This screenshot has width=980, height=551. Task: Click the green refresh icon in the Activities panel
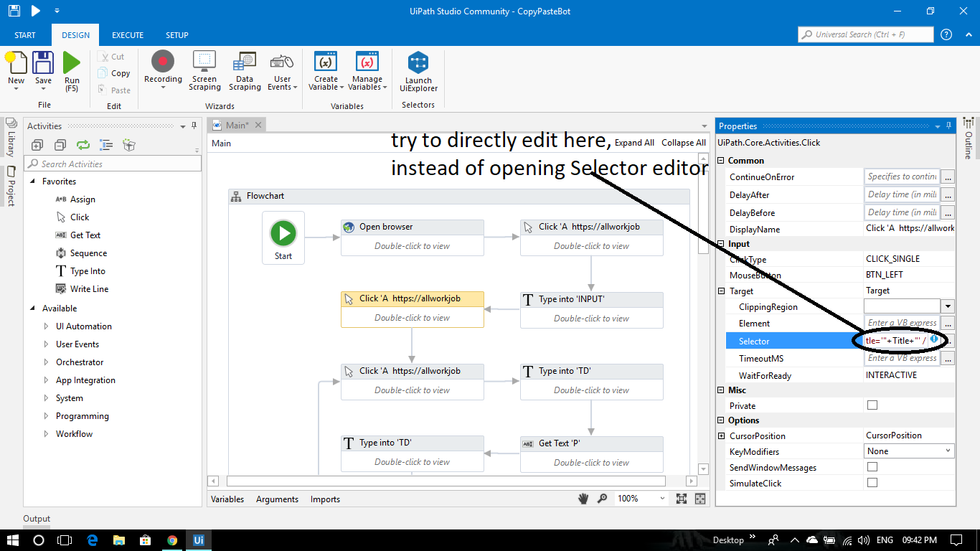coord(83,145)
